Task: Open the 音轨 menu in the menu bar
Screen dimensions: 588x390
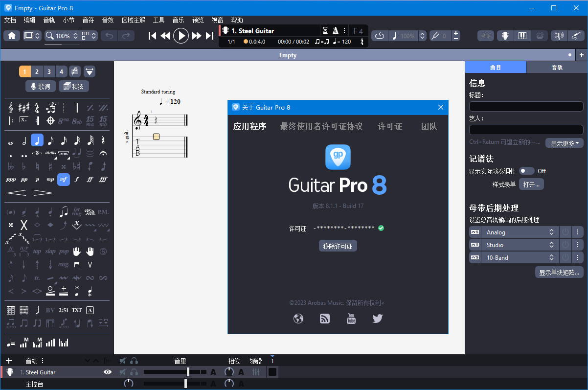Action: pyautogui.click(x=49, y=20)
